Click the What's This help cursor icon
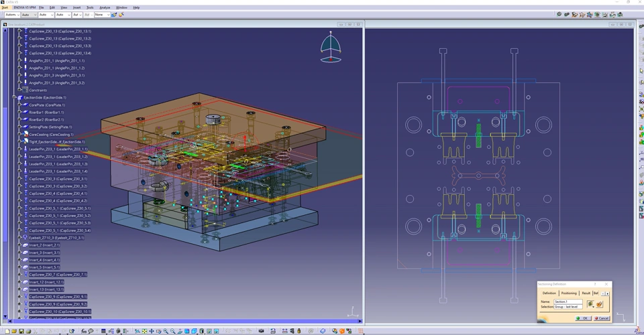 (x=72, y=331)
